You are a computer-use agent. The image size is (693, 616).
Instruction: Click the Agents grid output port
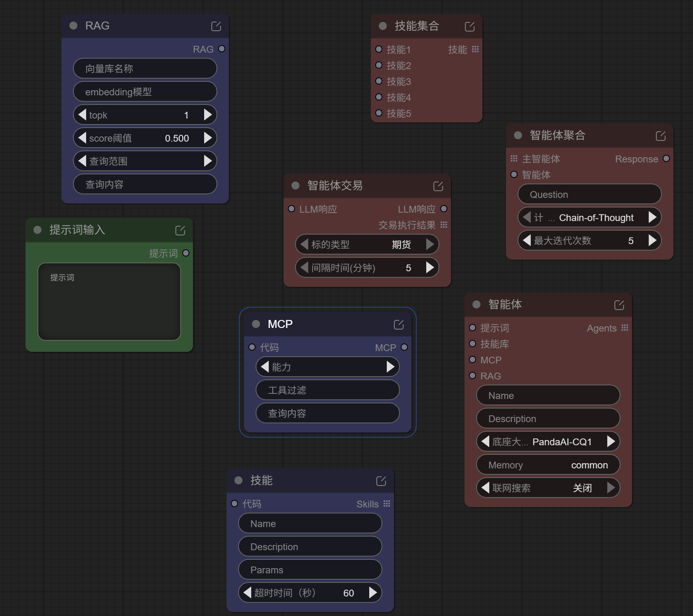click(624, 328)
